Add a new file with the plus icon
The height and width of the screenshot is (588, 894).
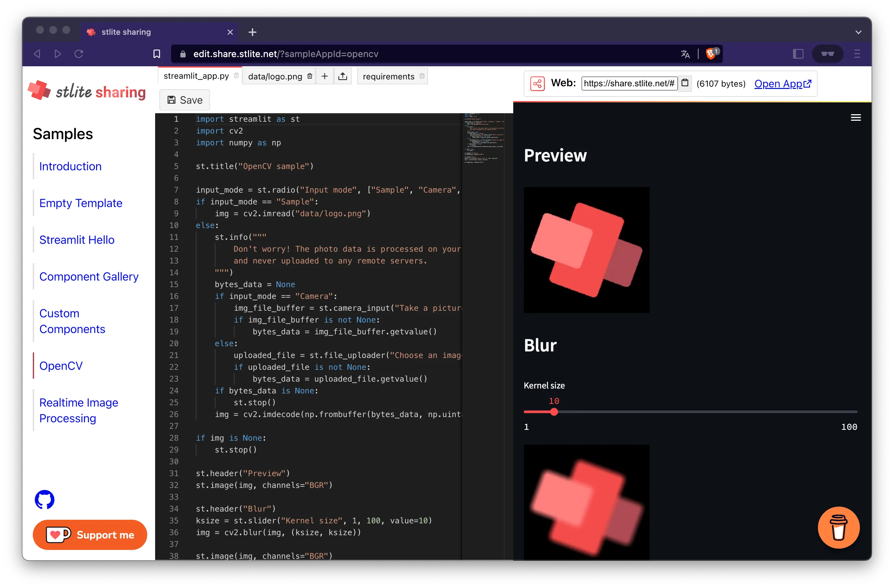[x=325, y=76]
